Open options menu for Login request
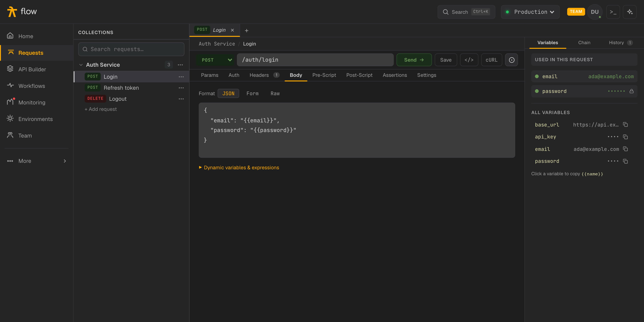This screenshot has width=644, height=322. pyautogui.click(x=181, y=77)
